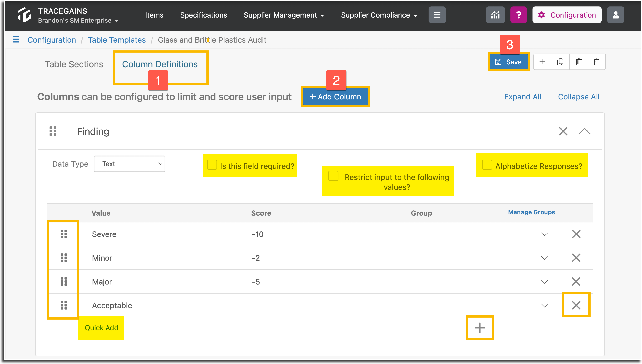The width and height of the screenshot is (642, 364).
Task: Tick the 'Alphabetize Responses?' checkbox
Action: [x=487, y=165]
